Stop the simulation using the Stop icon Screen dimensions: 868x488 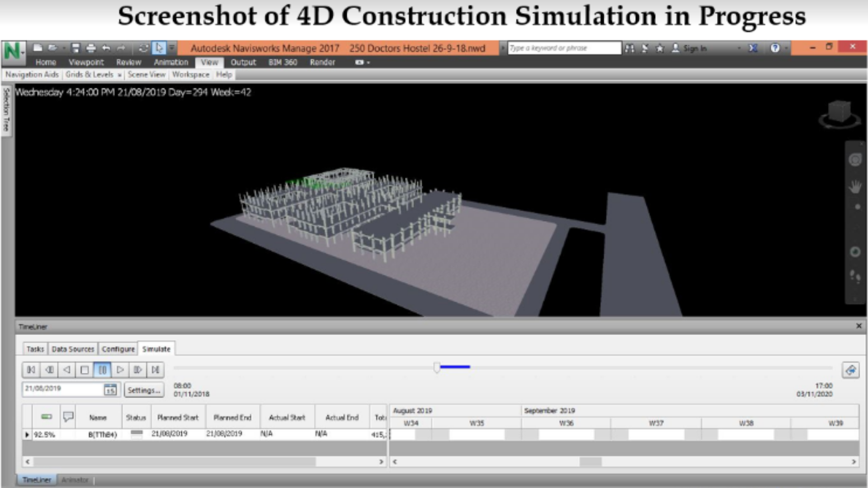point(84,370)
